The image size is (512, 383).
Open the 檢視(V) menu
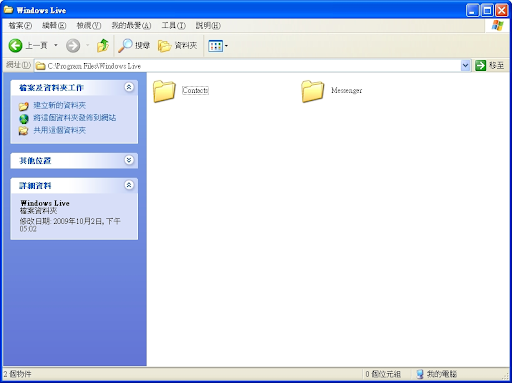coord(89,26)
